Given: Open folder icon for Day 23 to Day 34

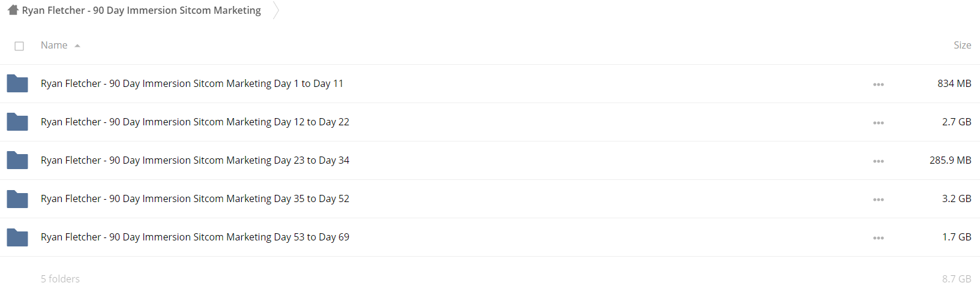Looking at the screenshot, I should click(x=17, y=160).
